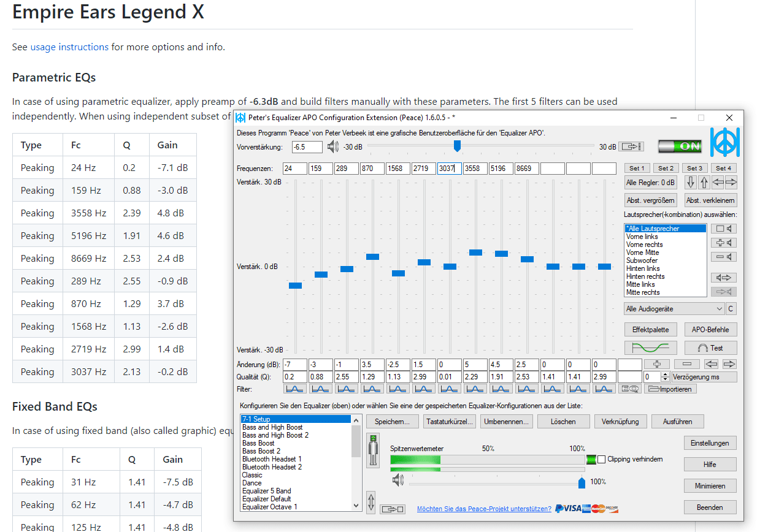Click the left arrow beside Alle Regler

point(718,183)
